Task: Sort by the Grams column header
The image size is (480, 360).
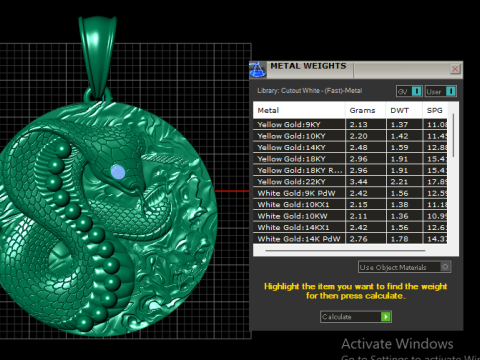Action: point(366,110)
